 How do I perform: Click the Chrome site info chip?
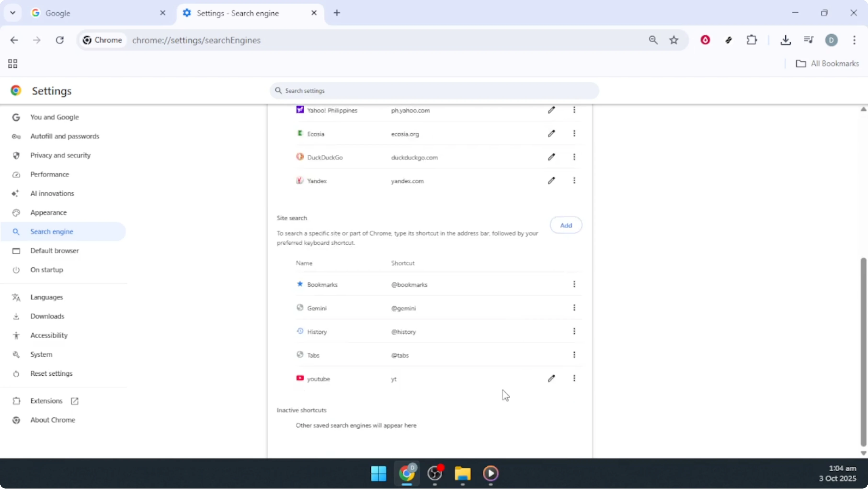click(103, 40)
